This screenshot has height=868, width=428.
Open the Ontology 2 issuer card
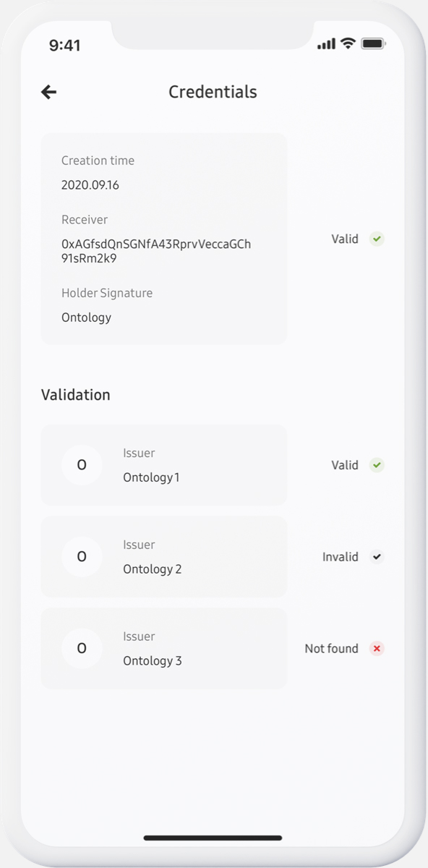[164, 557]
